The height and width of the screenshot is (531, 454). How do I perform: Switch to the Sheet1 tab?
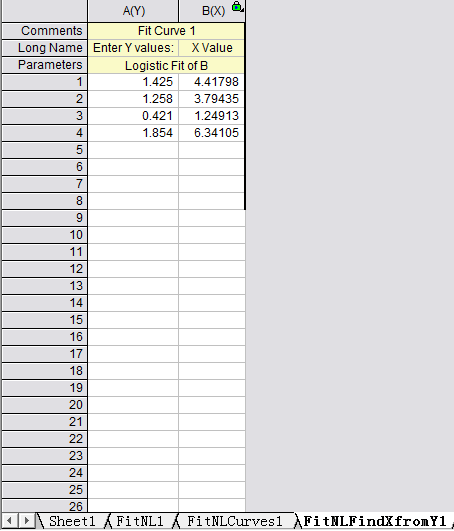pos(72,521)
